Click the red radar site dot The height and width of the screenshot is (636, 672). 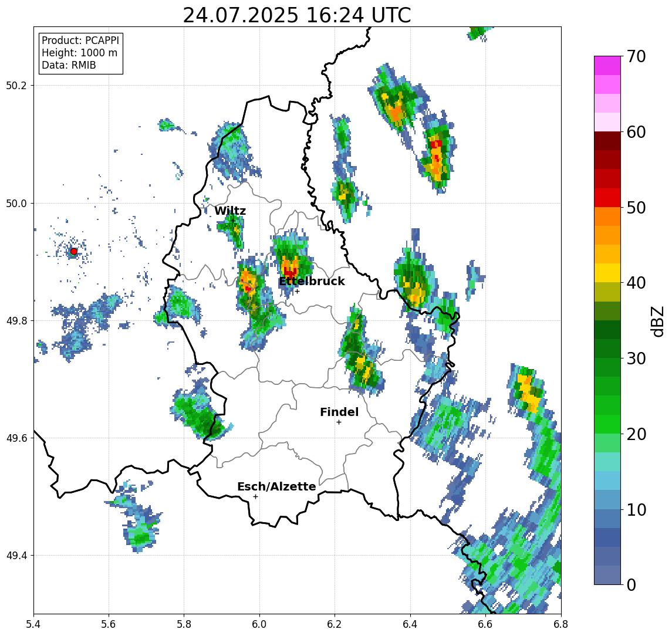74,252
